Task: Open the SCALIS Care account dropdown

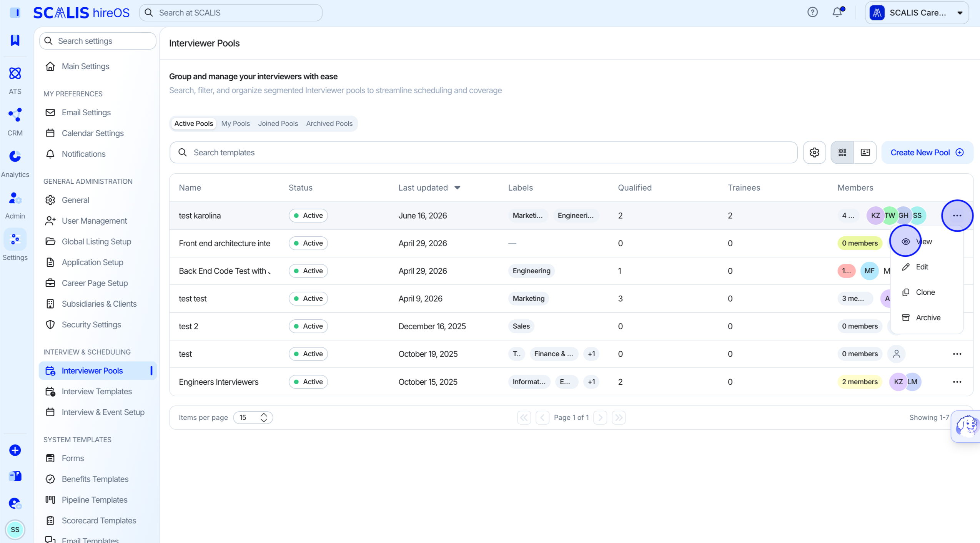Action: click(x=917, y=13)
